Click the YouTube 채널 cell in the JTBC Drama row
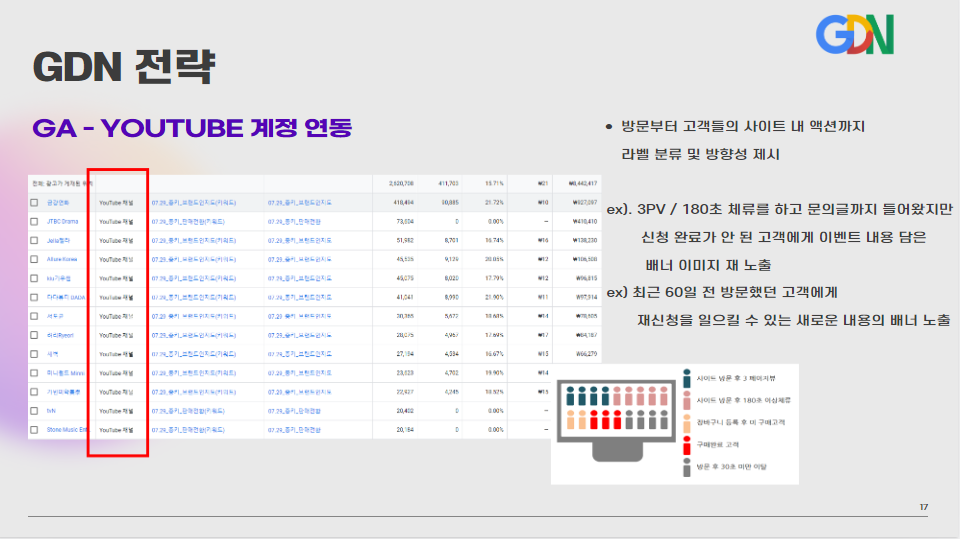Viewport: 960px width, 539px height. 116,222
